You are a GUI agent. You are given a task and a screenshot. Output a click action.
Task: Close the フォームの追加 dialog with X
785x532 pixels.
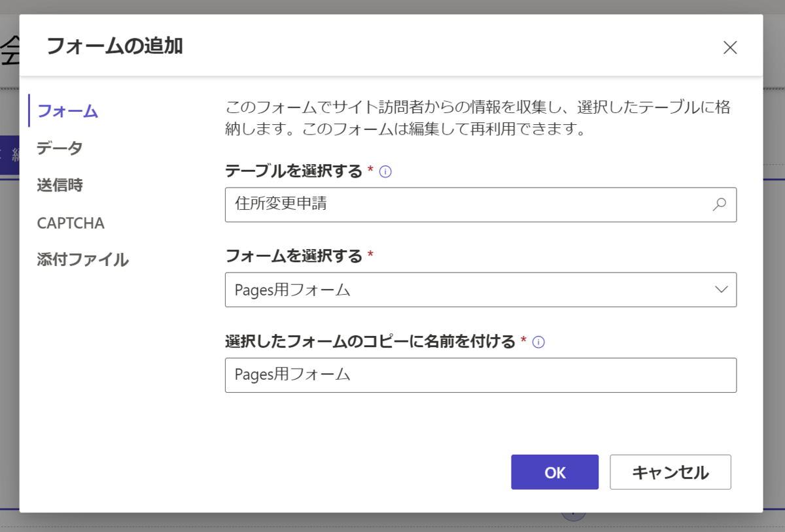pos(729,47)
